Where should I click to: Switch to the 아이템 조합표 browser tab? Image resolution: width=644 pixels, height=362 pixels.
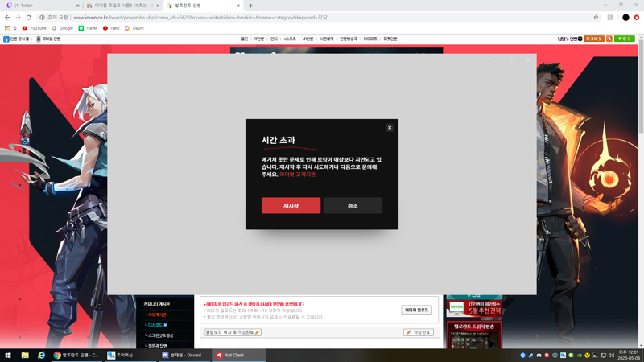(x=122, y=6)
